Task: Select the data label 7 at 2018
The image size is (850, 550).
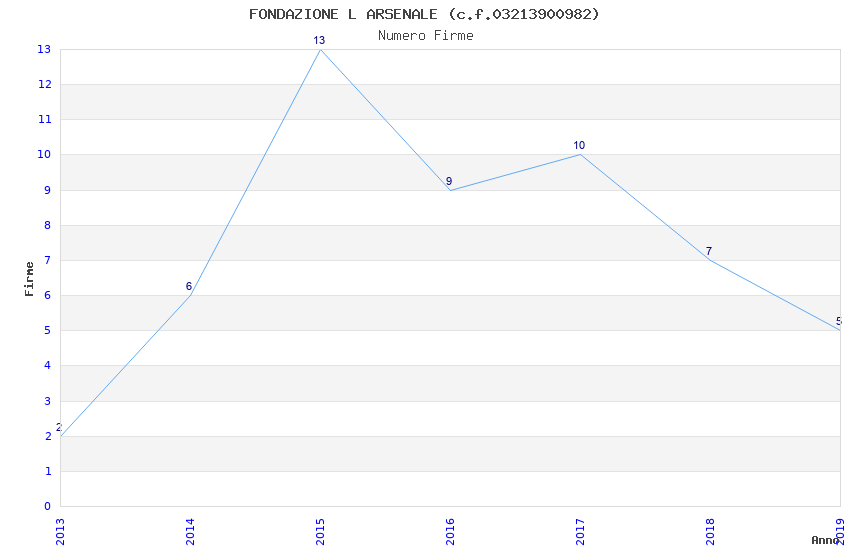Action: coord(709,251)
